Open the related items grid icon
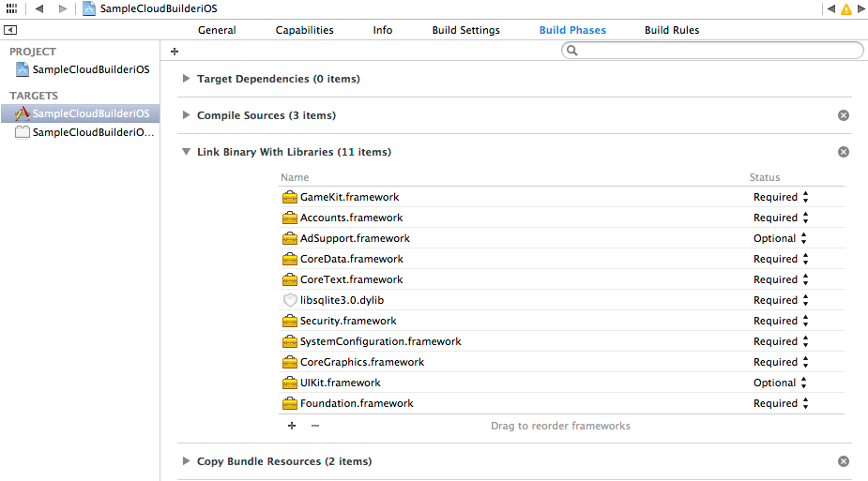 (11, 8)
